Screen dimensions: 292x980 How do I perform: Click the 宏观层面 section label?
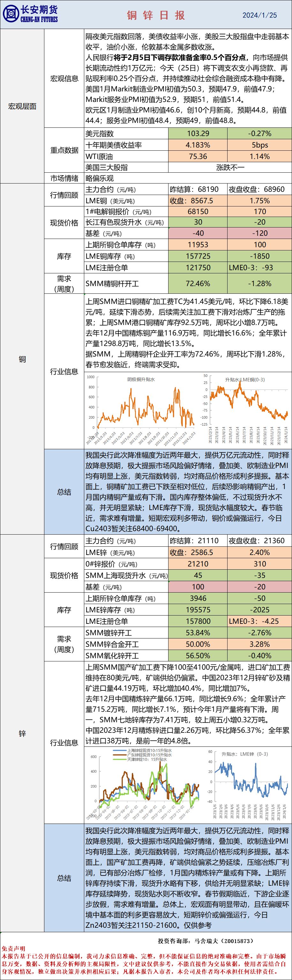(22, 106)
